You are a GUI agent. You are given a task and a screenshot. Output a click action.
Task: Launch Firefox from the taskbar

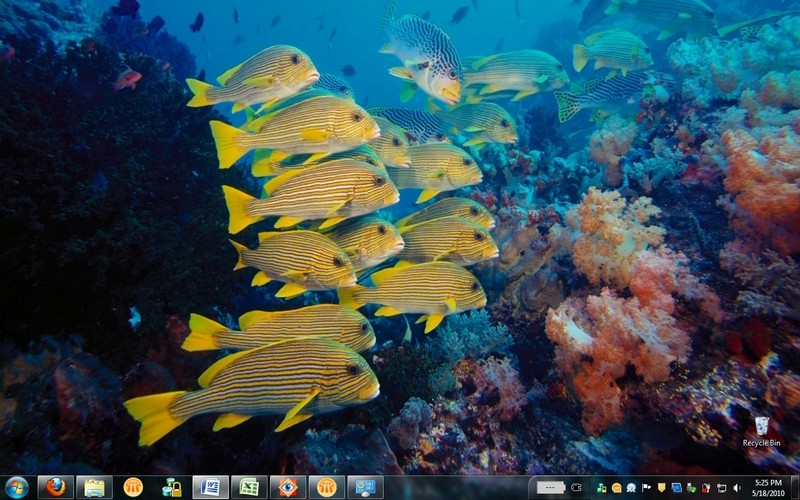(x=56, y=487)
